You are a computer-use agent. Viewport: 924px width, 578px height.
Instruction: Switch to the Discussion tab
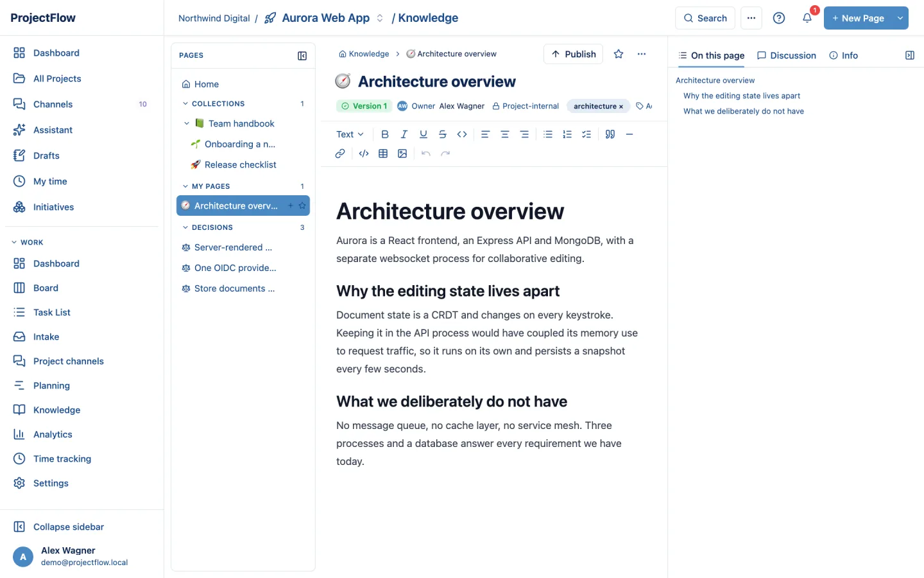point(787,55)
